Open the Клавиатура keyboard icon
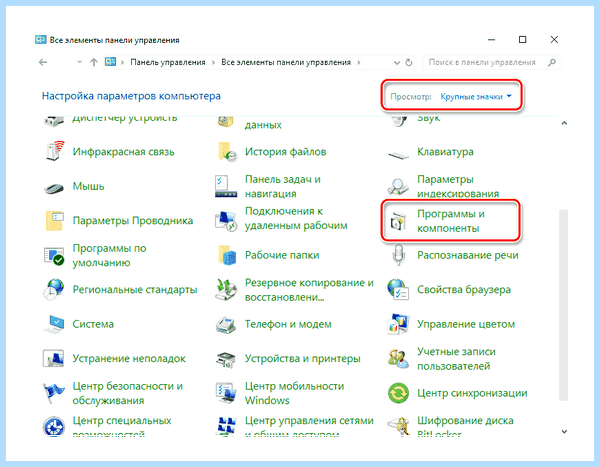The image size is (600, 467). (x=398, y=155)
